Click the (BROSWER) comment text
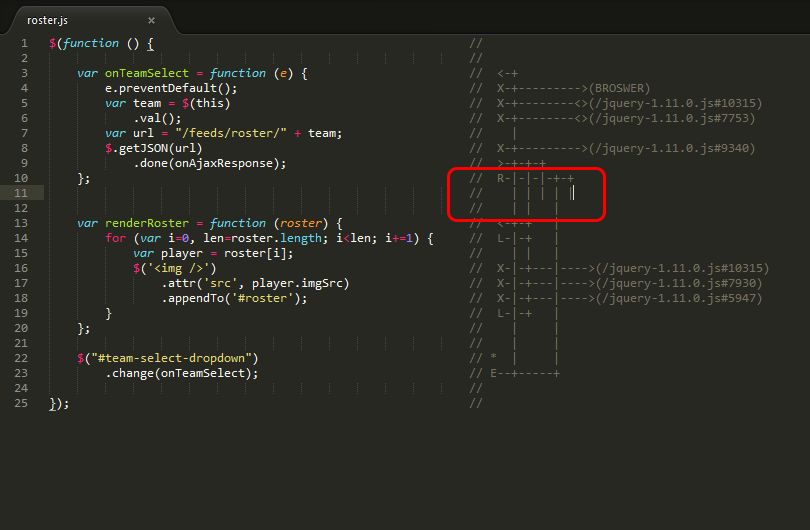The height and width of the screenshot is (530, 810). pyautogui.click(x=619, y=88)
